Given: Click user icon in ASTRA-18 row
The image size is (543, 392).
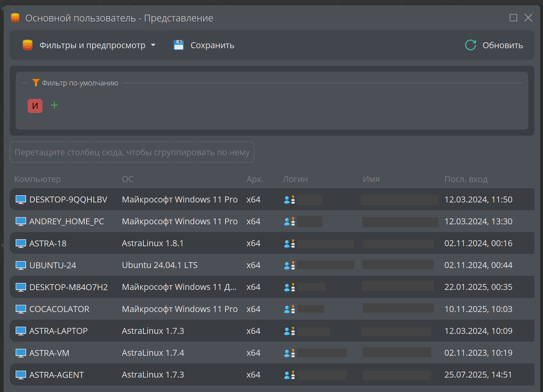Looking at the screenshot, I should click(x=289, y=243).
